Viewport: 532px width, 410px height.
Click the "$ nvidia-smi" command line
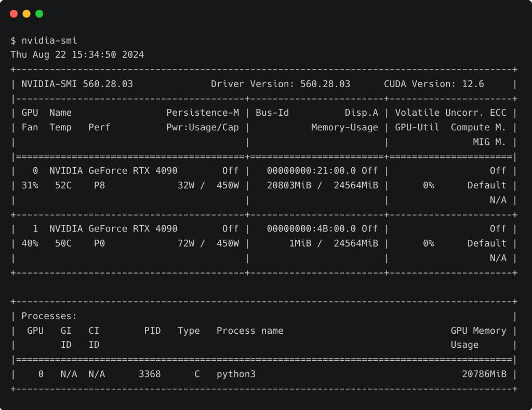pyautogui.click(x=44, y=40)
